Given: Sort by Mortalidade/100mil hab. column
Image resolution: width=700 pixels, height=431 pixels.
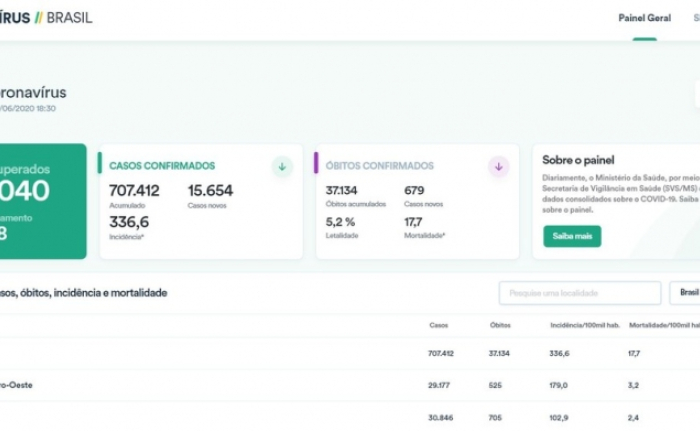Looking at the screenshot, I should point(664,325).
